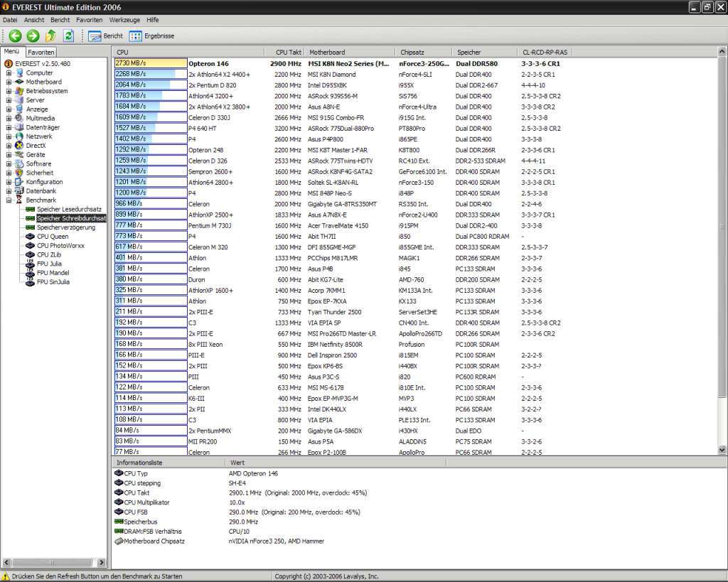
Task: Click the CPU Typ info row icon
Action: coord(119,473)
